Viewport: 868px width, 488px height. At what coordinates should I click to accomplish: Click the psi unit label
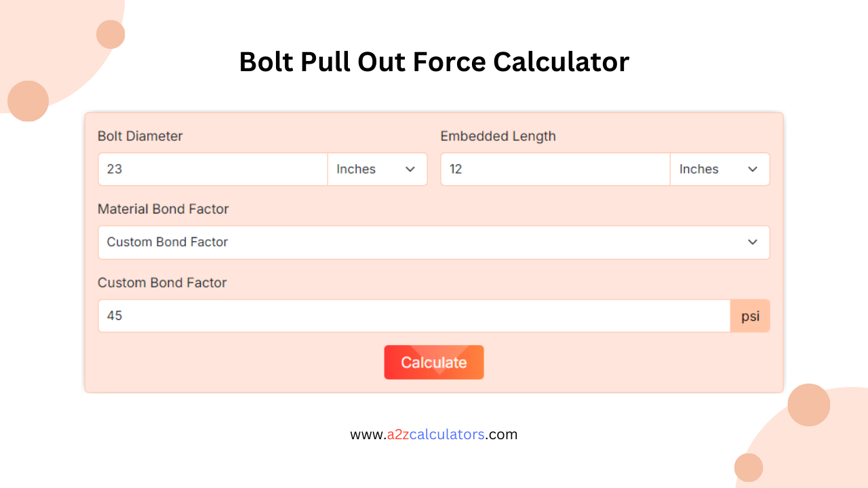[x=750, y=315]
